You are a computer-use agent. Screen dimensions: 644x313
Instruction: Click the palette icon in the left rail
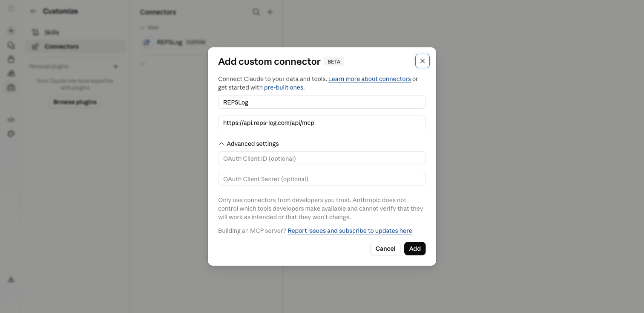pyautogui.click(x=11, y=134)
